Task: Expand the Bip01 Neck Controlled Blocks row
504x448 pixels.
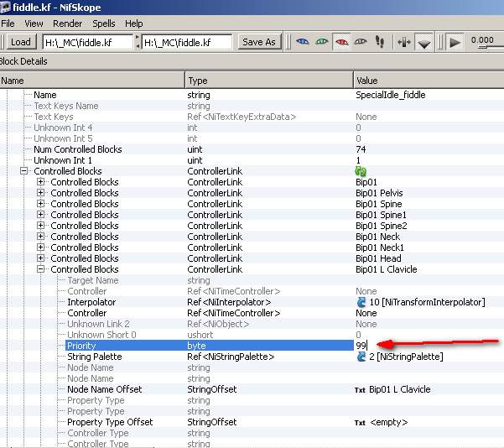Action: pyautogui.click(x=40, y=237)
